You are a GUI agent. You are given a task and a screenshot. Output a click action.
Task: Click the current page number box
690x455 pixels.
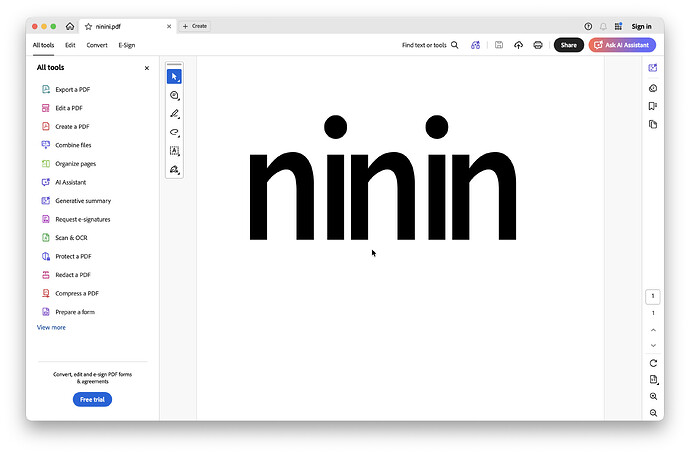653,297
